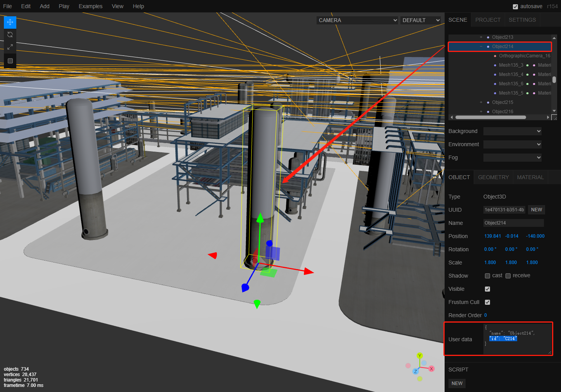
Task: Click the blue Z axis on view gizmo
Action: [x=416, y=371]
